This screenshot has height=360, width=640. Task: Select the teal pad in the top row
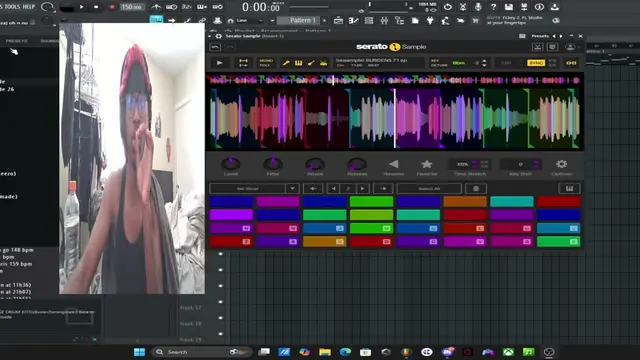(x=512, y=201)
